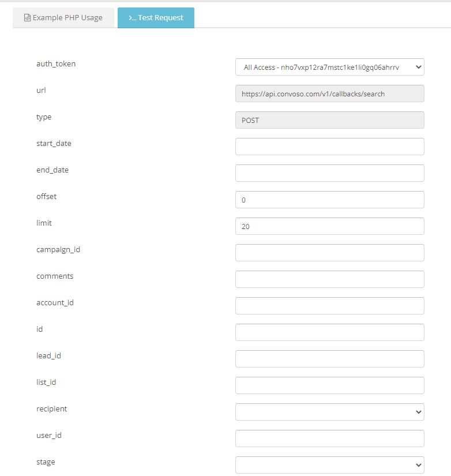Open the Example PHP Usage tab

click(x=63, y=18)
